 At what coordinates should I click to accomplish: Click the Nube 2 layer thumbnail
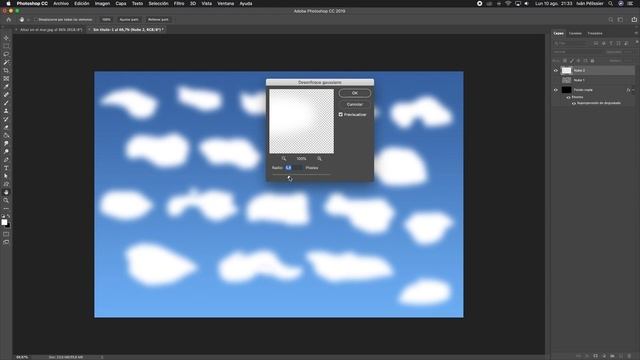click(566, 71)
